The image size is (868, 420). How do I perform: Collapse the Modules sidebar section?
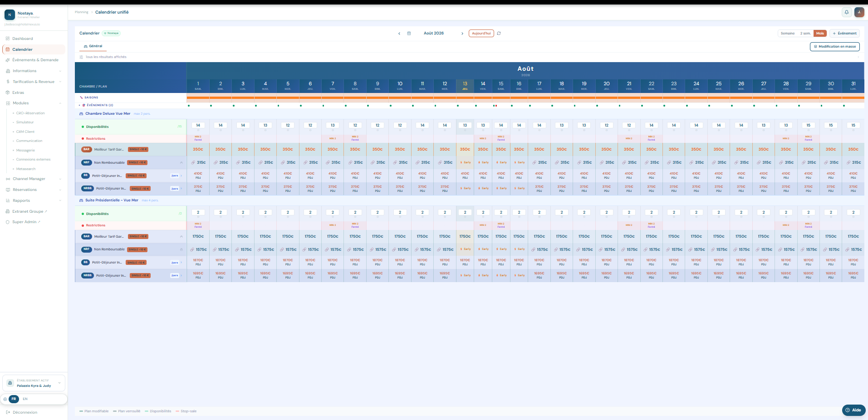click(34, 103)
